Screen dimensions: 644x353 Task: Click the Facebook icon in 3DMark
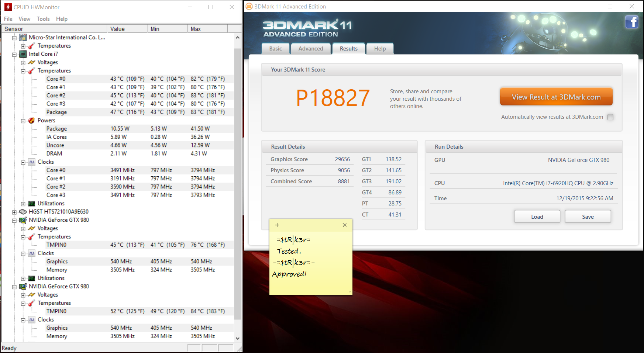(631, 22)
